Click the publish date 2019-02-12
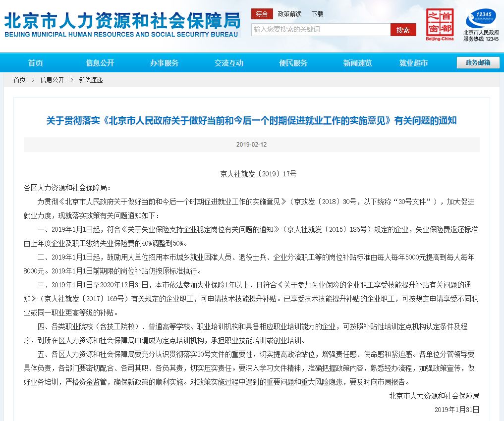Image resolution: width=504 pixels, height=421 pixels. (251, 145)
